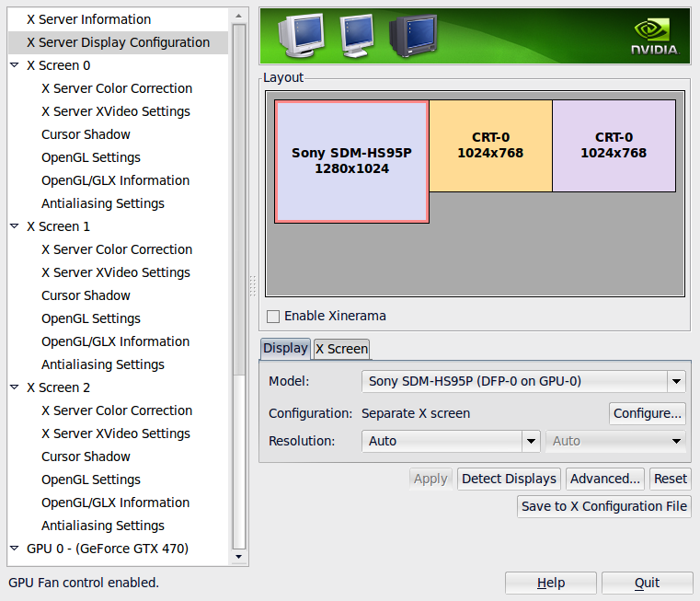Image resolution: width=700 pixels, height=601 pixels.
Task: Click the NVIDIA logo in the banner
Action: point(654,37)
